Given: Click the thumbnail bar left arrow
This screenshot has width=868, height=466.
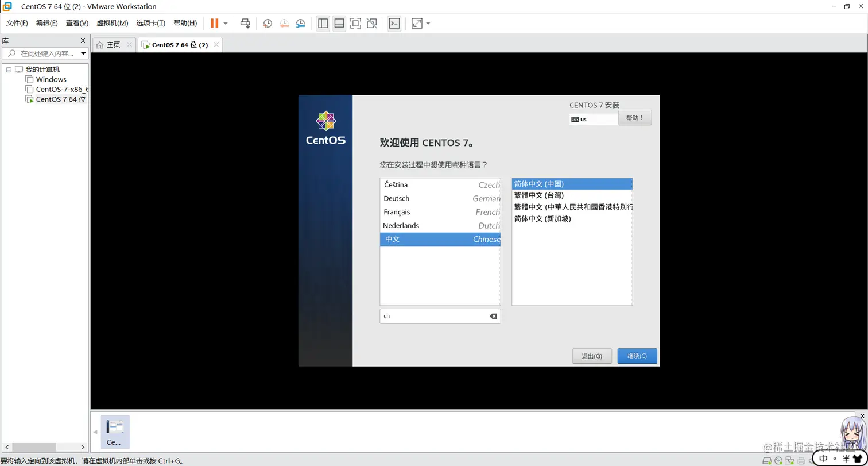Looking at the screenshot, I should tap(95, 432).
